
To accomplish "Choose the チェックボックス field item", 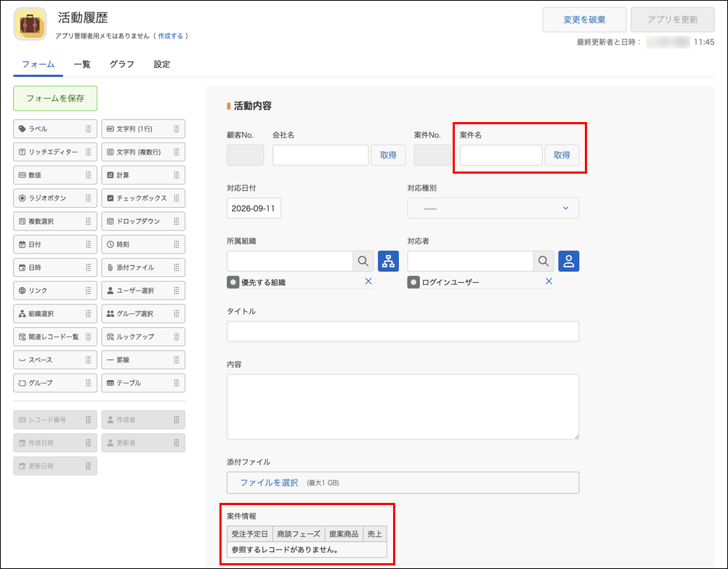I will pyautogui.click(x=143, y=198).
